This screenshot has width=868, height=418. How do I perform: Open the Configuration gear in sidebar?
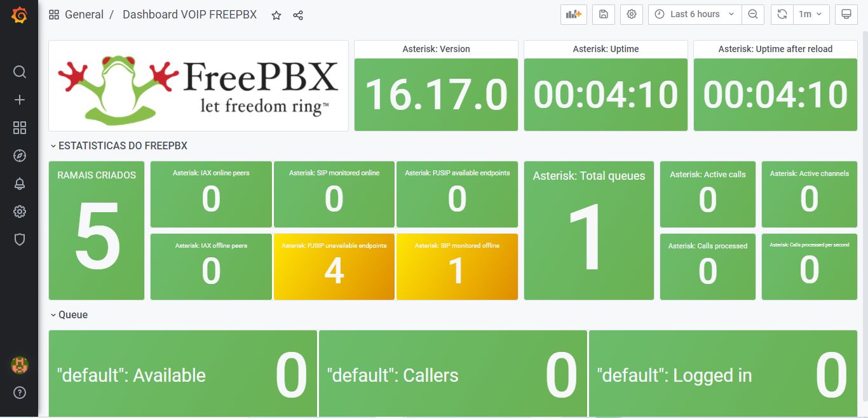[x=20, y=212]
